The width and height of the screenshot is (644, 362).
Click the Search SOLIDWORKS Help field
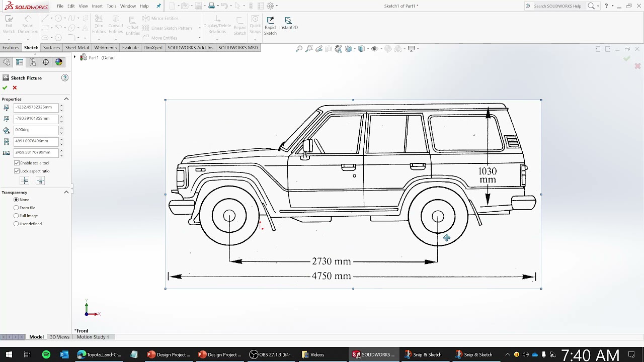pos(558,6)
